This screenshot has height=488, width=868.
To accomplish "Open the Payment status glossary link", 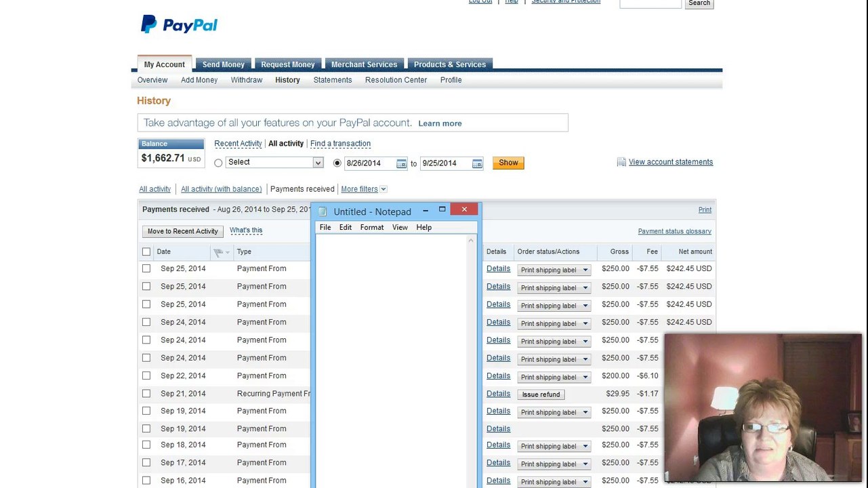I will coord(674,232).
